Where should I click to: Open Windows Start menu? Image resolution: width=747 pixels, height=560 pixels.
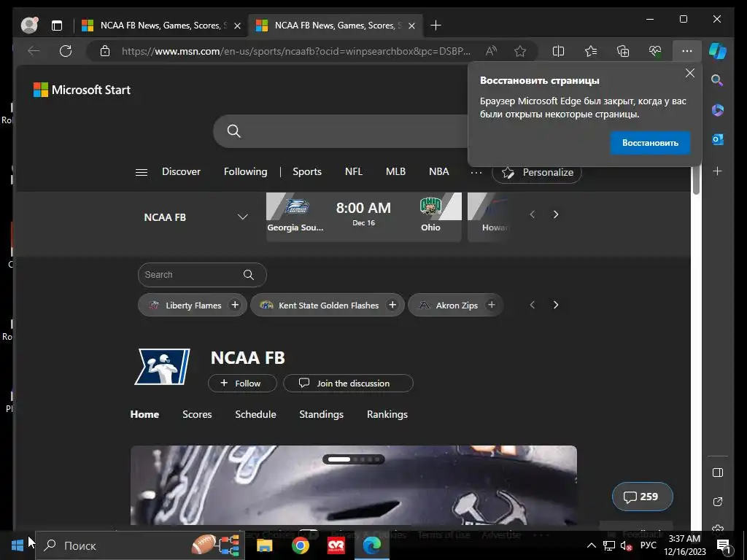tap(18, 545)
